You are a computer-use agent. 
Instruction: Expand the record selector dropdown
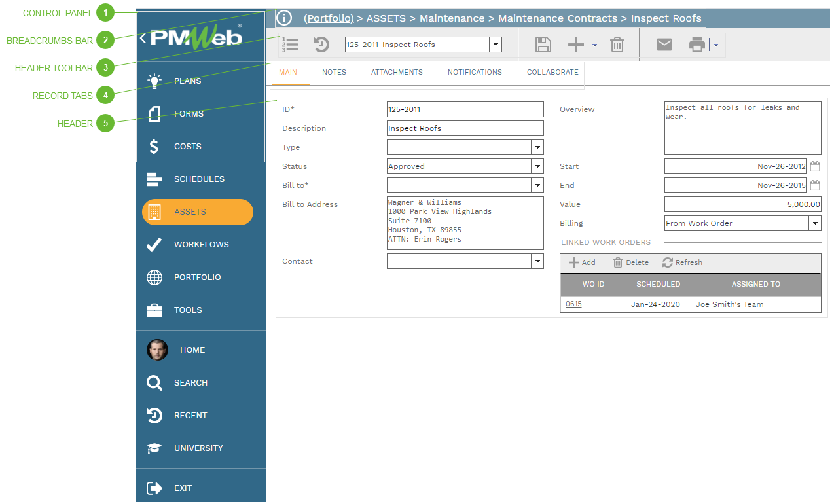(496, 45)
